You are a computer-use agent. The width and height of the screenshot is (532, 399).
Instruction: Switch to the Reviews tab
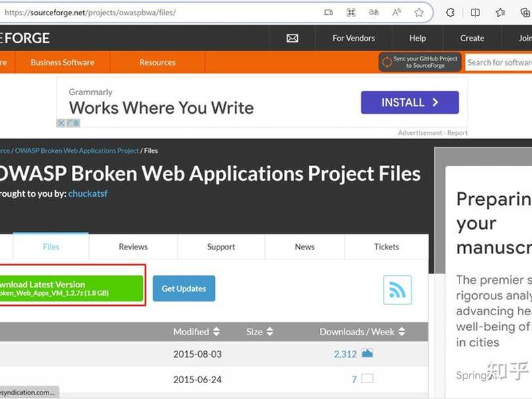point(133,247)
